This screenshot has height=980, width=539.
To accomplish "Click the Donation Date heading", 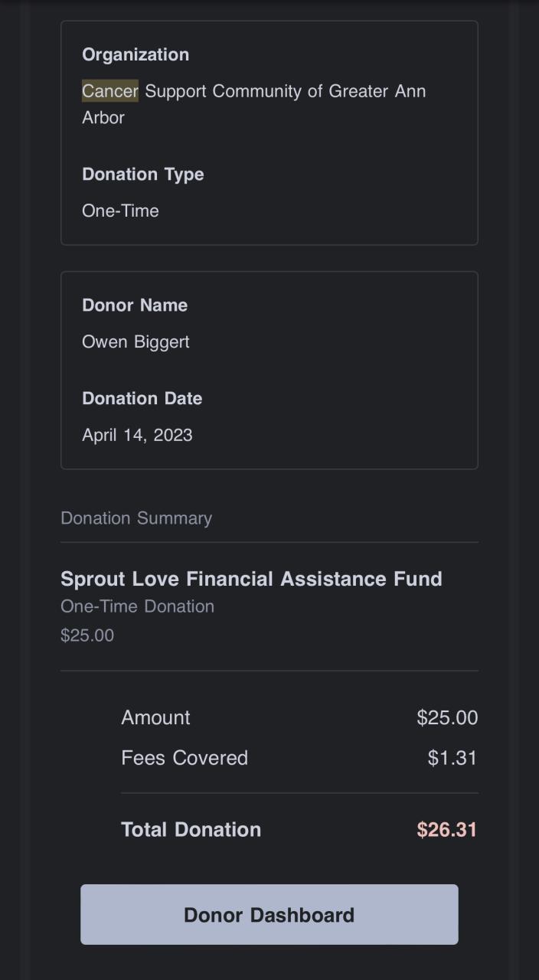I will pyautogui.click(x=142, y=398).
